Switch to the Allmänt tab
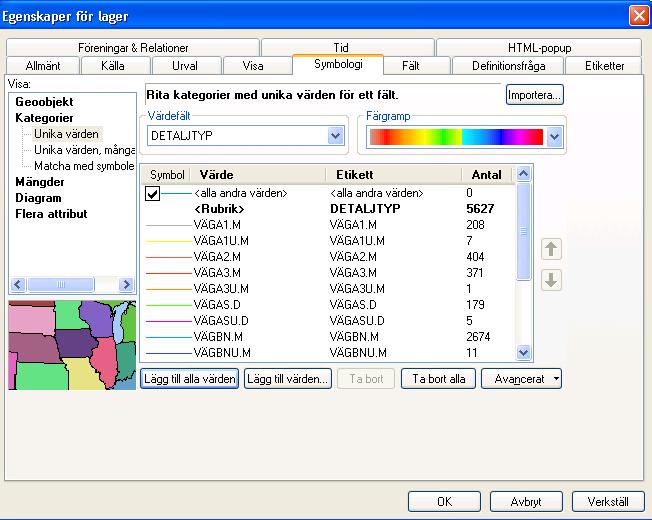652x520 pixels. (x=43, y=66)
